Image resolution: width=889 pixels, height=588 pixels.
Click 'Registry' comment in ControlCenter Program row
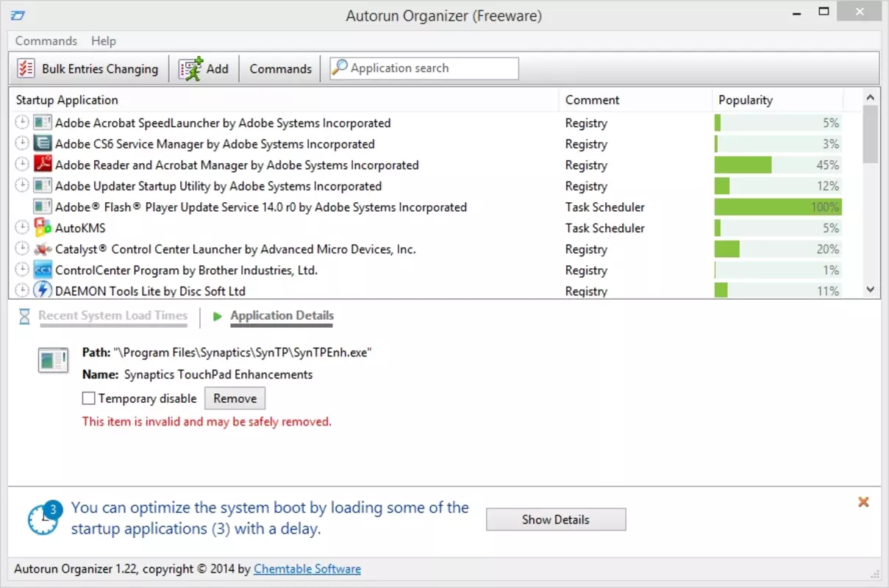pos(586,270)
